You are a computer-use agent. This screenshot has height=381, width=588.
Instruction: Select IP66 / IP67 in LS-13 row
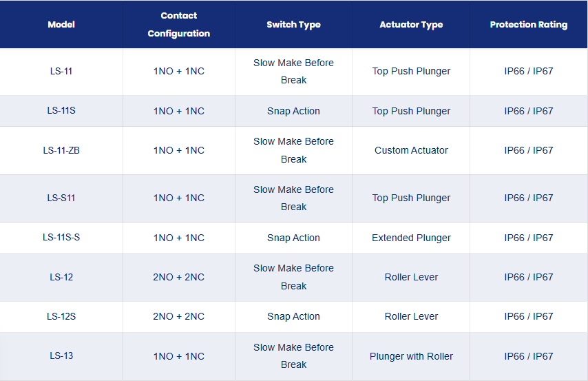point(528,356)
